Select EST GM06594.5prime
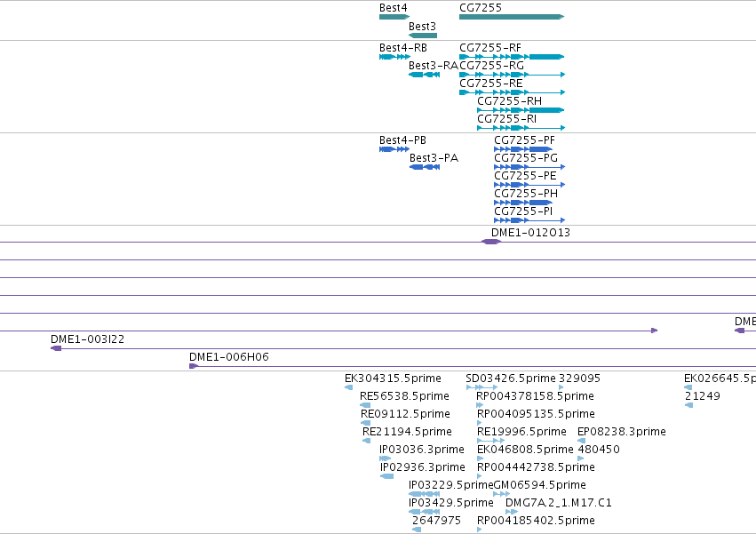 501,494
